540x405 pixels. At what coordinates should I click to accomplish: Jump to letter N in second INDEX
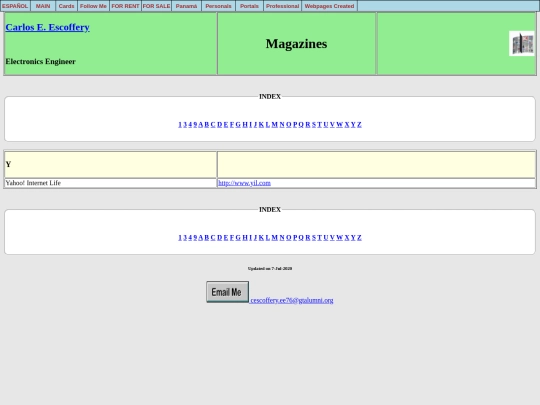[x=282, y=238]
